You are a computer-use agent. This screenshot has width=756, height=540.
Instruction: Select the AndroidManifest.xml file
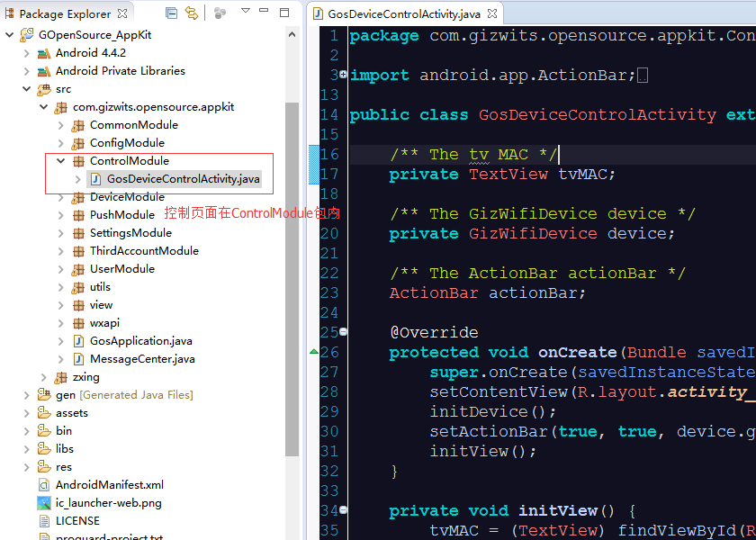pos(109,485)
